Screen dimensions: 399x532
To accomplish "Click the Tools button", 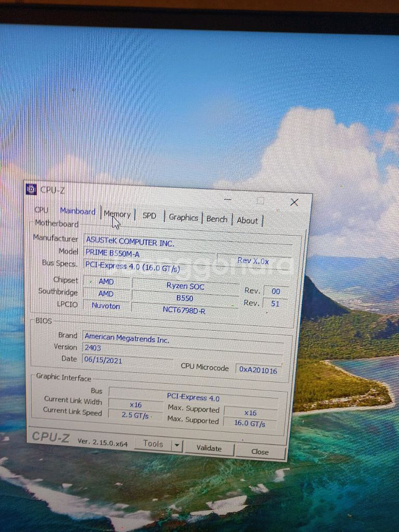I will [x=153, y=444].
